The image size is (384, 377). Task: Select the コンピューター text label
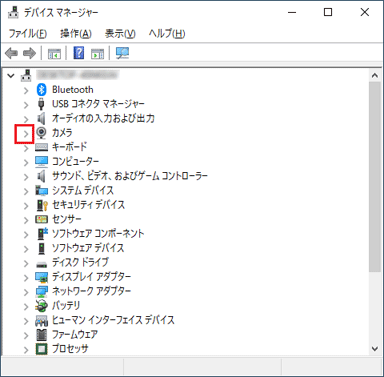[x=75, y=162]
